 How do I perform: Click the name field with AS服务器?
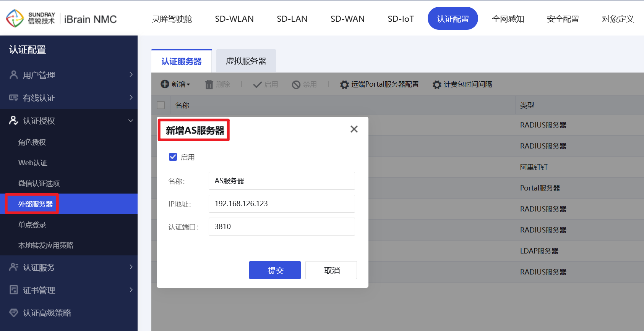[x=282, y=181]
